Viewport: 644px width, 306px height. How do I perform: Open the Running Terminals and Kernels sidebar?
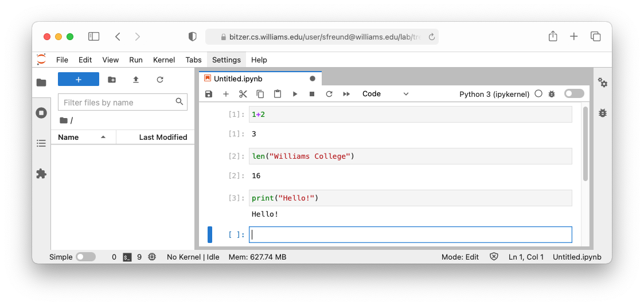(41, 113)
